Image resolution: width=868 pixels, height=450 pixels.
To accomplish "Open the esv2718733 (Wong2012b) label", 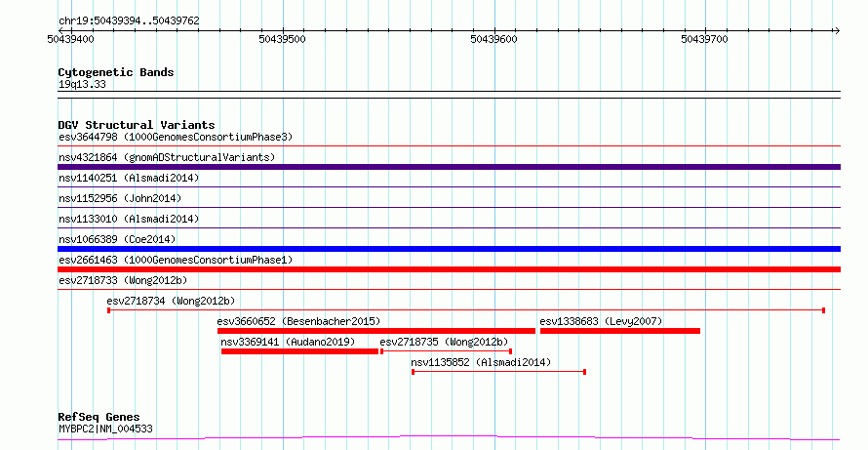I will [123, 280].
